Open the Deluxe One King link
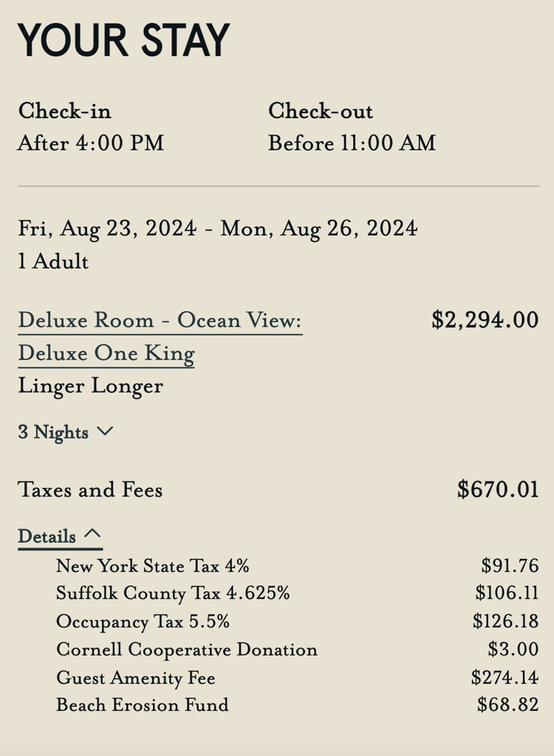Screen dimensions: 554x756 pyautogui.click(x=106, y=354)
